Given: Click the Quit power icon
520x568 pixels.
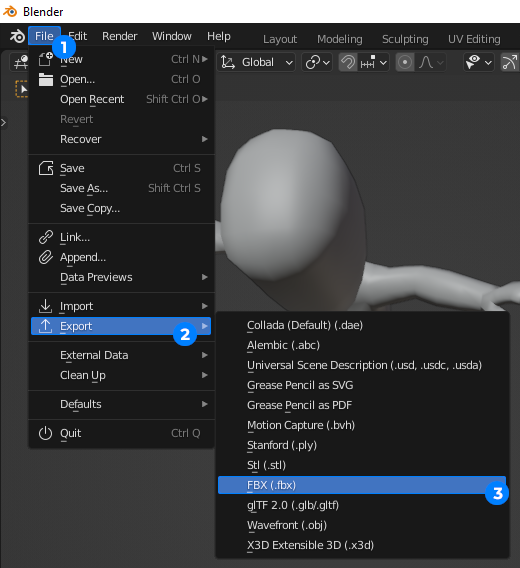Looking at the screenshot, I should (x=45, y=433).
